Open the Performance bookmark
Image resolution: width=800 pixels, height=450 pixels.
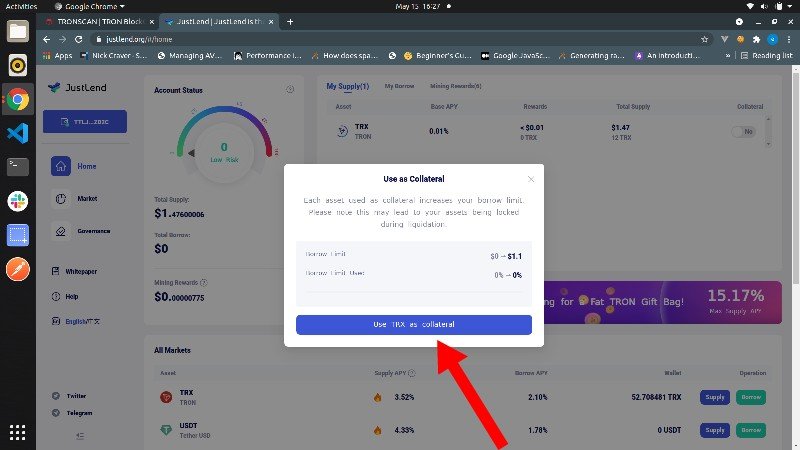[268, 56]
